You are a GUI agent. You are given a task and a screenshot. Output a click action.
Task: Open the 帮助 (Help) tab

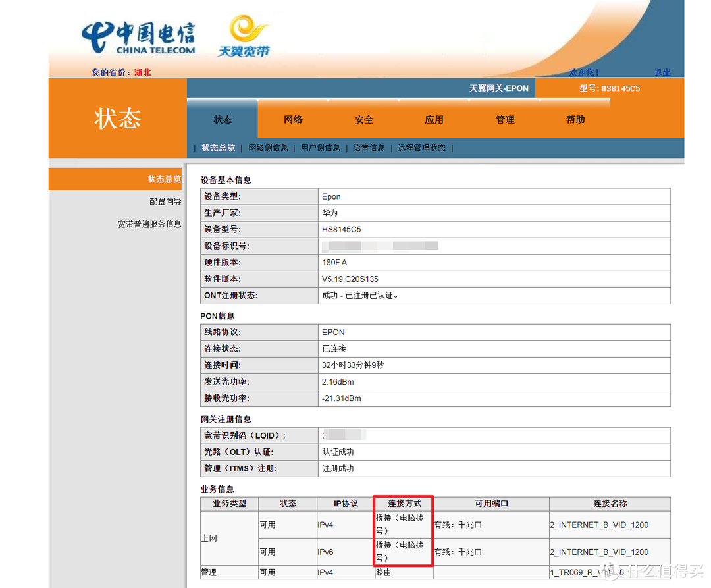pos(575,120)
